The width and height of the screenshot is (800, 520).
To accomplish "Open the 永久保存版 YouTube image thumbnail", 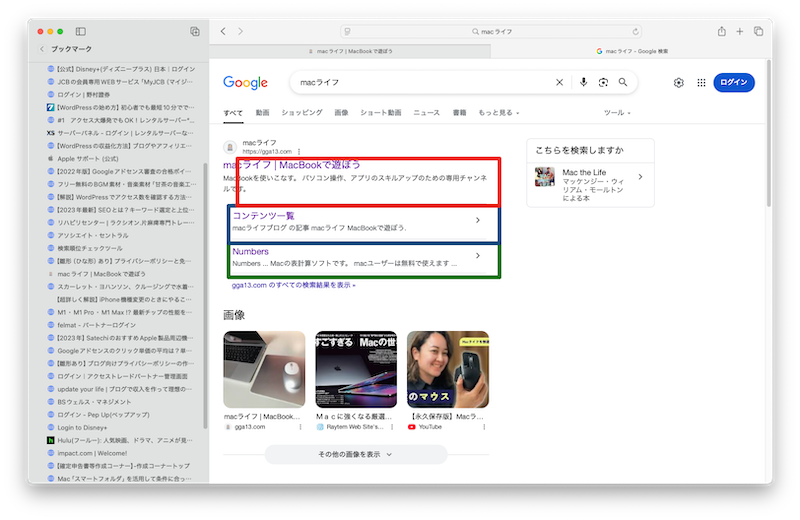I will click(448, 369).
